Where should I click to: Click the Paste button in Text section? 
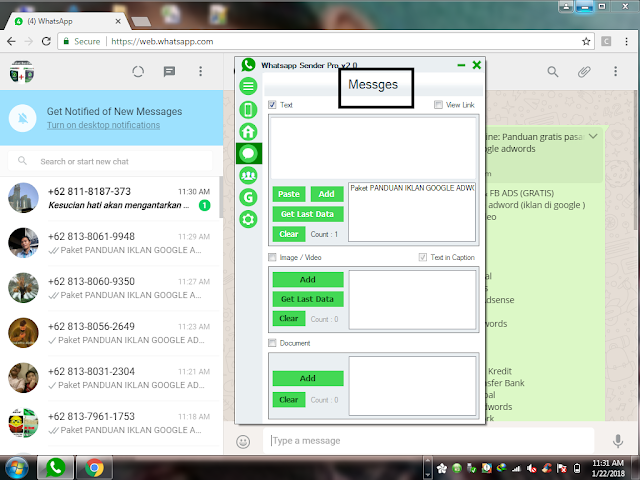coord(289,194)
